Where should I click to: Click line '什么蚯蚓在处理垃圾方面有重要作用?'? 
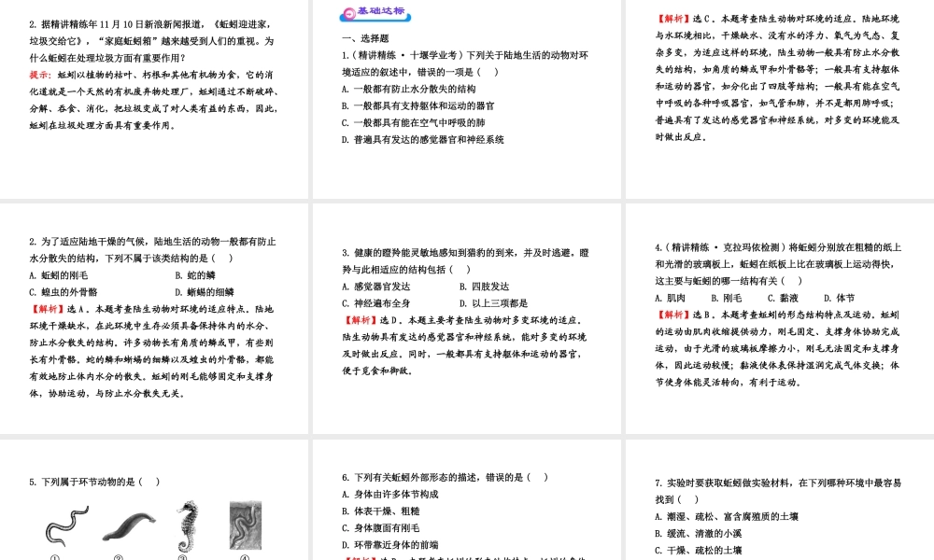107,58
